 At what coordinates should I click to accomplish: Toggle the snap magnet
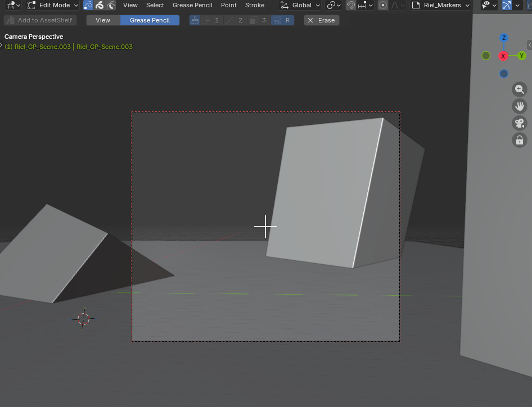click(x=351, y=5)
